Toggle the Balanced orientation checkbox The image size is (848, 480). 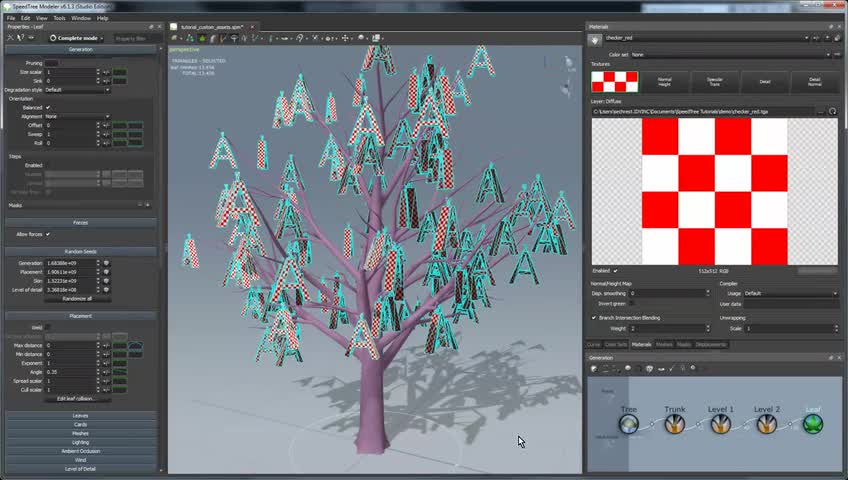coord(48,107)
